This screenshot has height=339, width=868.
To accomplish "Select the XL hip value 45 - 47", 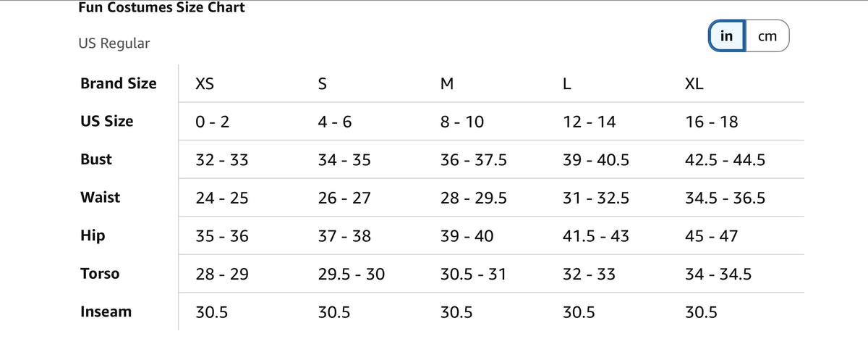I will 712,236.
